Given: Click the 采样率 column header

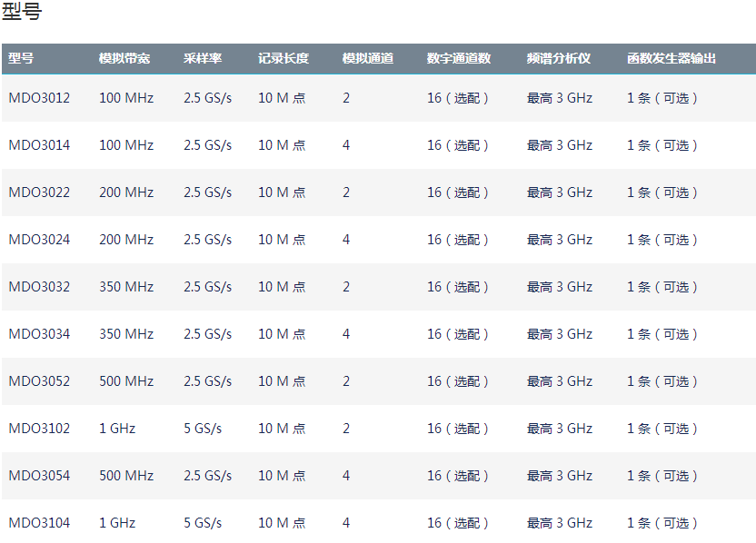Looking at the screenshot, I should 203,58.
